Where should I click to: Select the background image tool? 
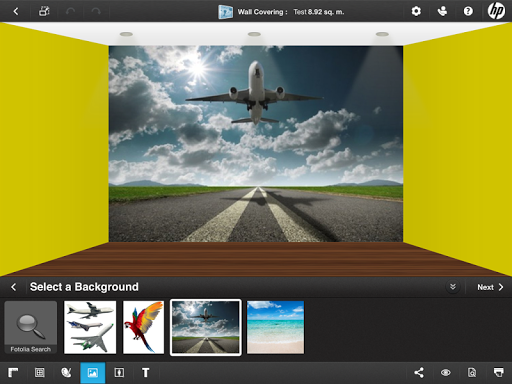[x=93, y=373]
